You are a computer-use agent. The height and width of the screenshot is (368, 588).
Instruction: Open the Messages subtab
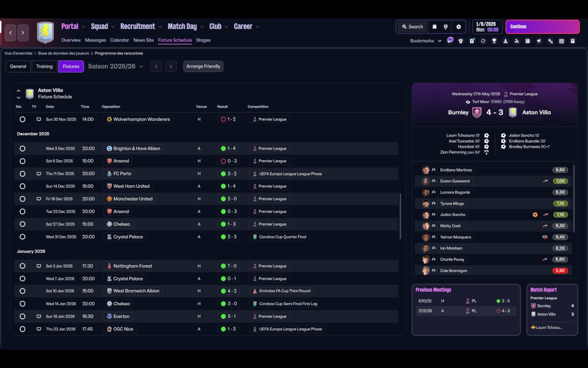pyautogui.click(x=95, y=40)
